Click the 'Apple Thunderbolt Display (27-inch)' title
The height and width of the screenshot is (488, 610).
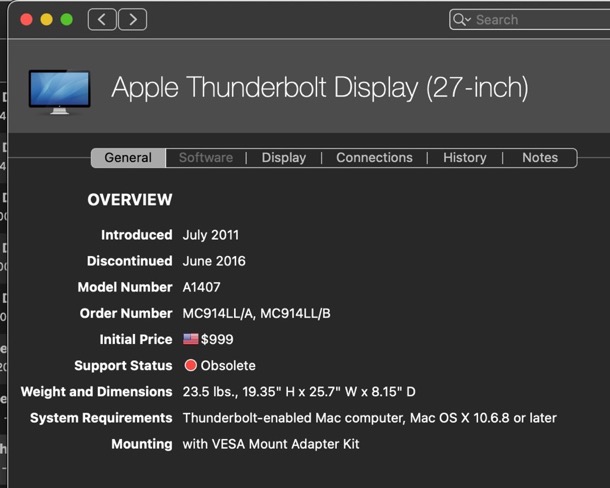click(320, 87)
